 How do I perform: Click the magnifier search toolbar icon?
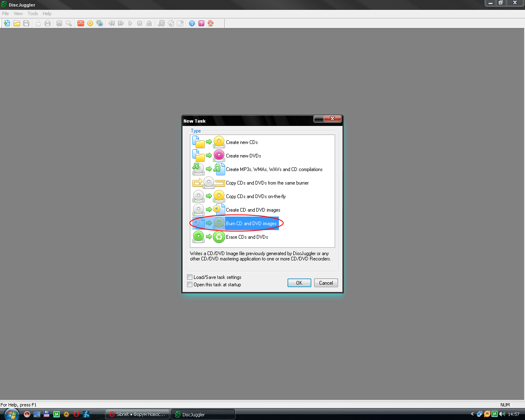point(69,23)
